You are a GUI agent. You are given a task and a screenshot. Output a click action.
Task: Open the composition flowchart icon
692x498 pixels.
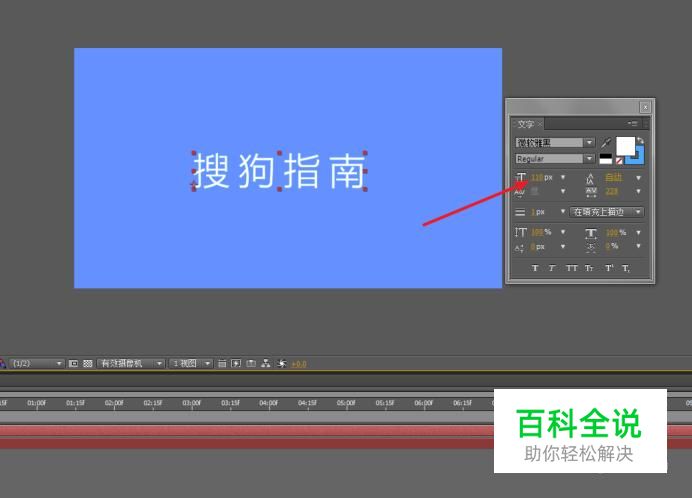tap(265, 363)
